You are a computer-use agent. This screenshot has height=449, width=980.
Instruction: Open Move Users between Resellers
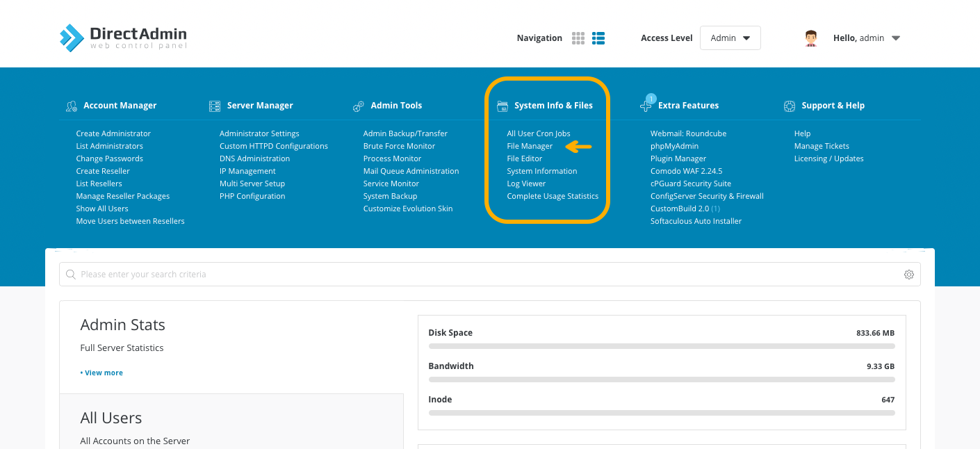pos(131,221)
